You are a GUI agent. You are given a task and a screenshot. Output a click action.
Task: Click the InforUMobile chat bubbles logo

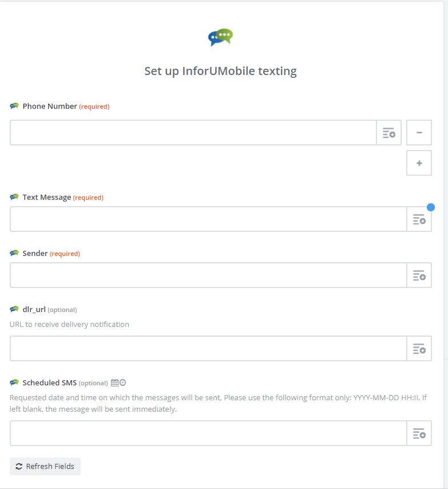pos(220,37)
